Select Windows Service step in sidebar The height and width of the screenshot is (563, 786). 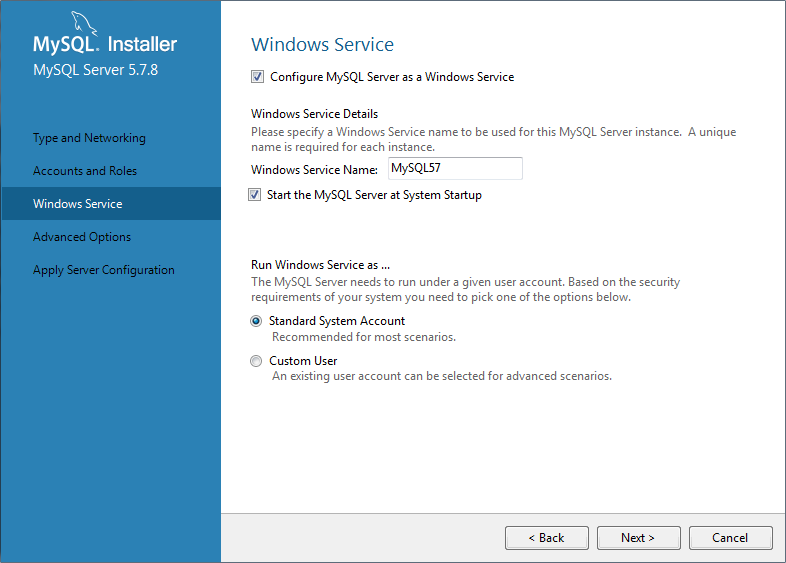(x=111, y=204)
